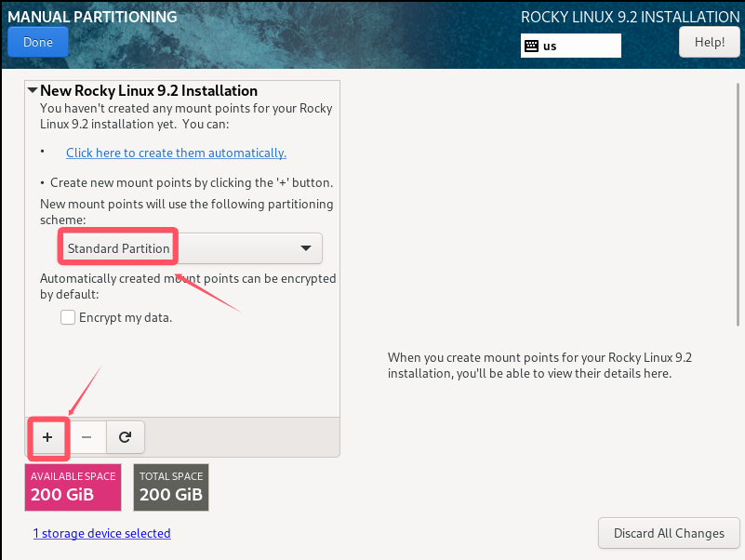Screen dimensions: 745x560
Task: Collapse the New Rocky Linux 9.2 Installation section
Action: [33, 90]
